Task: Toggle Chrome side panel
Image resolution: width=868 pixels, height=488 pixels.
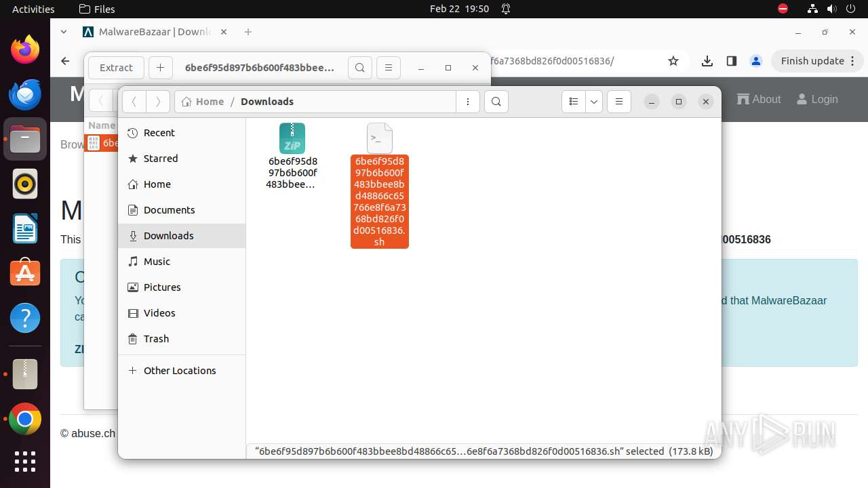Action: (731, 61)
